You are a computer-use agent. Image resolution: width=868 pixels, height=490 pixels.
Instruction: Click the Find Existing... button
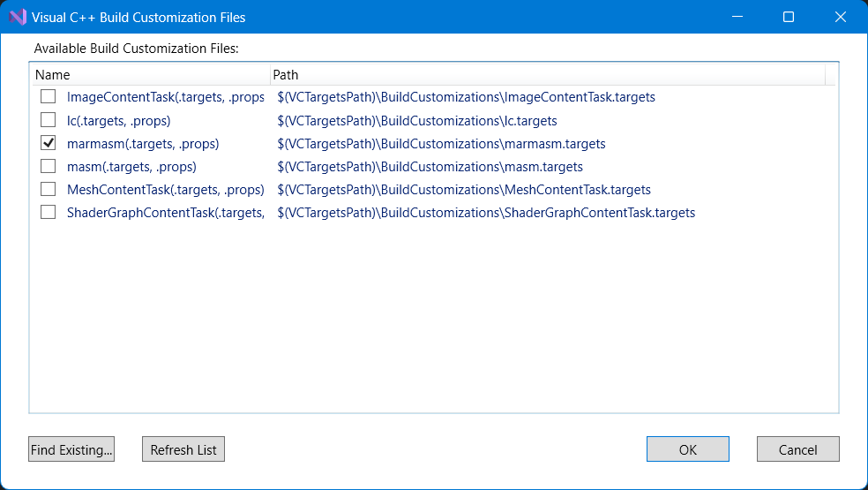[71, 449]
